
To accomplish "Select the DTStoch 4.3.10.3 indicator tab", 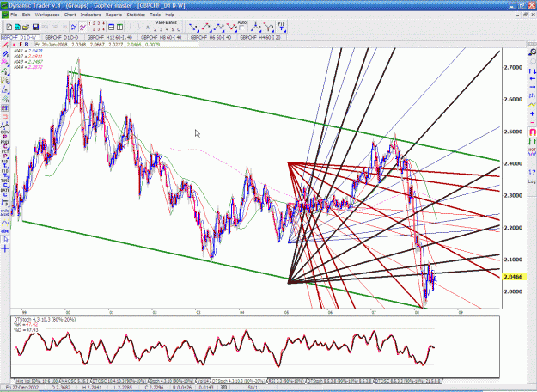I will [239, 381].
